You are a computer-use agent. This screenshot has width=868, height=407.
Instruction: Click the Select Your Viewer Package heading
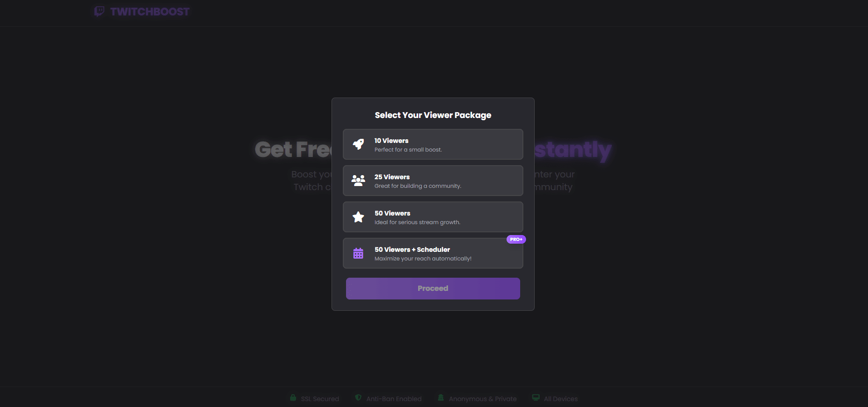click(x=433, y=115)
